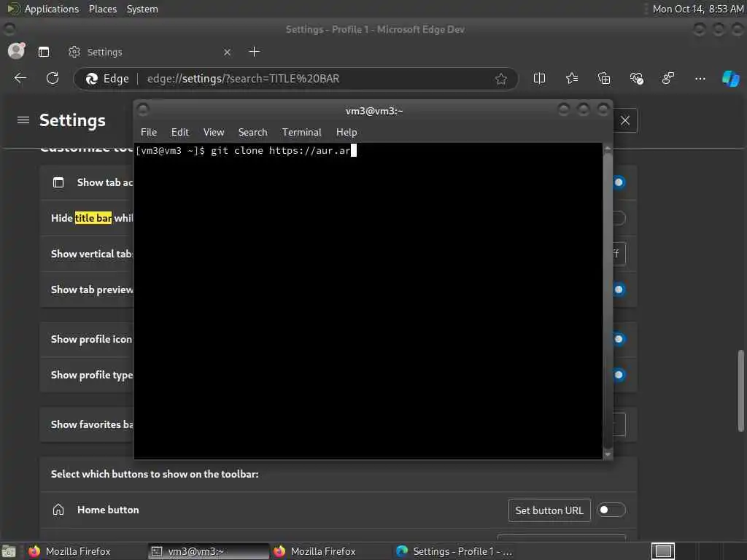Open the Places menu
The height and width of the screenshot is (560, 747).
102,9
